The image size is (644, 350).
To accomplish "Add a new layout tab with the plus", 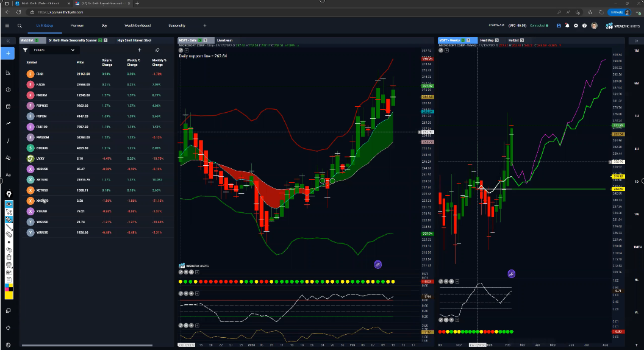I will click(x=205, y=26).
